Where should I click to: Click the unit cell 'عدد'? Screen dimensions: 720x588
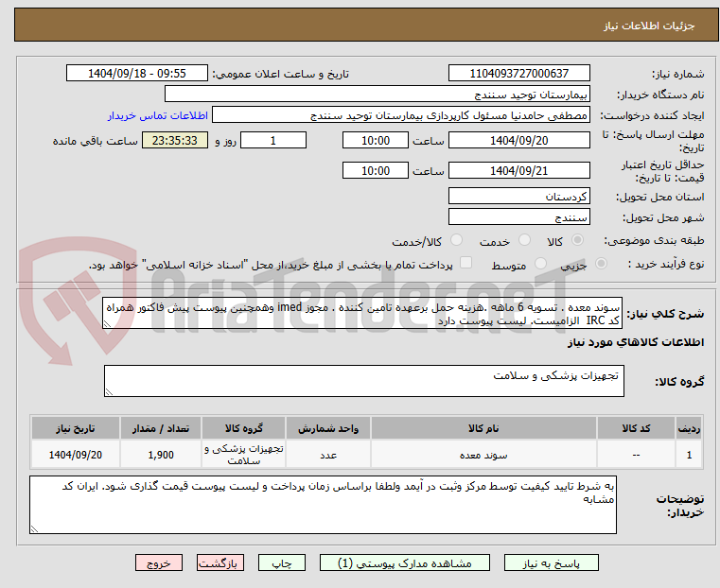pos(328,455)
